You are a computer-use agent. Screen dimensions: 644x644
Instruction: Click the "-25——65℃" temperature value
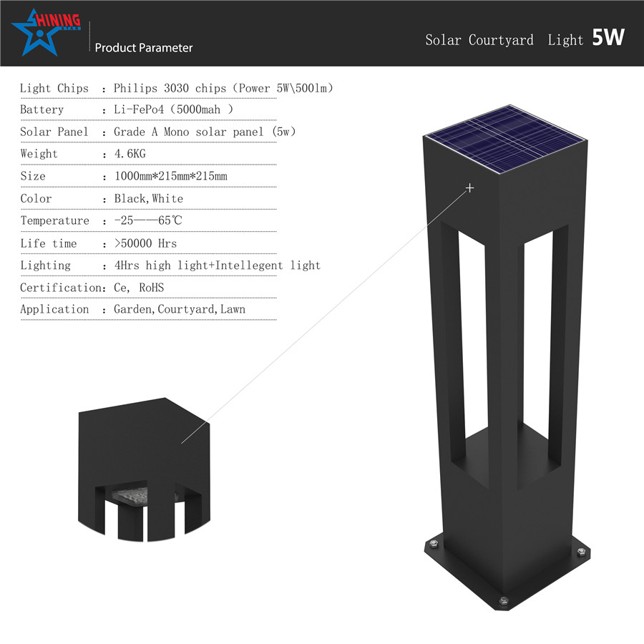coord(148,220)
